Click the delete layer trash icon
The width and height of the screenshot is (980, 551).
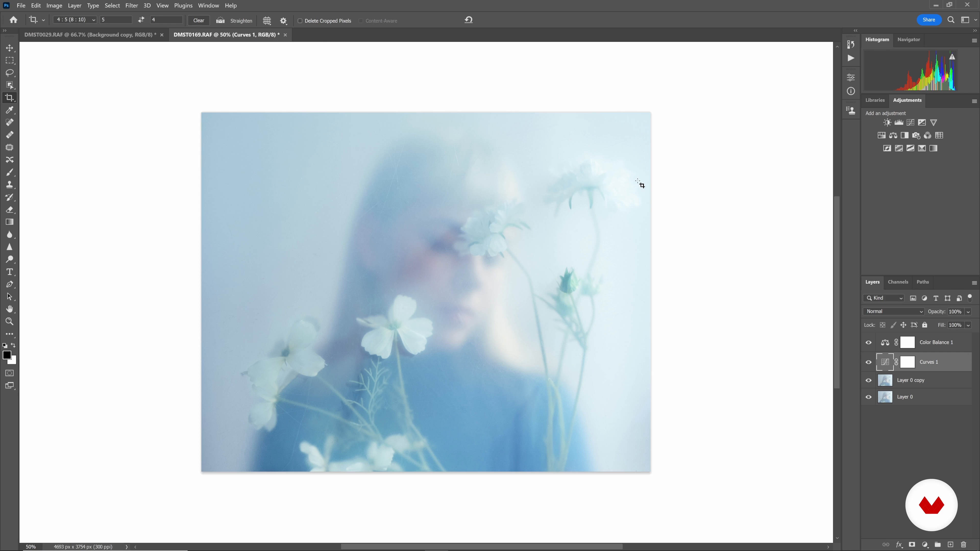963,545
